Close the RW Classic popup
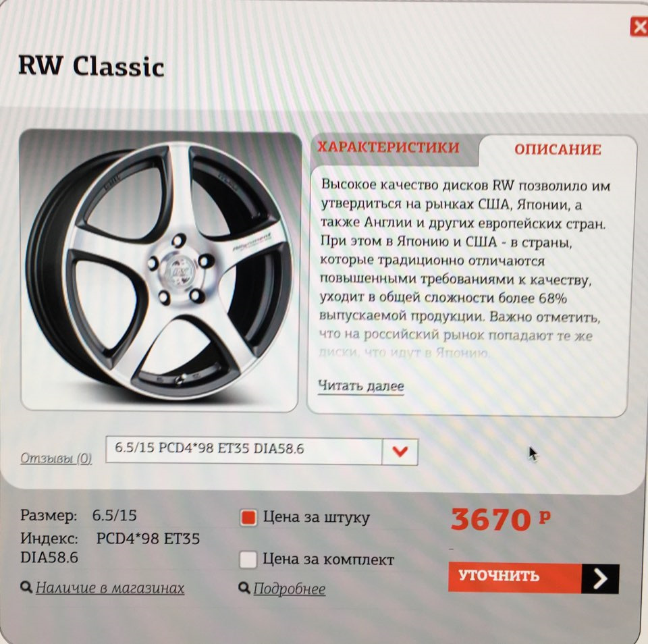Image resolution: width=648 pixels, height=644 pixels. [x=639, y=27]
